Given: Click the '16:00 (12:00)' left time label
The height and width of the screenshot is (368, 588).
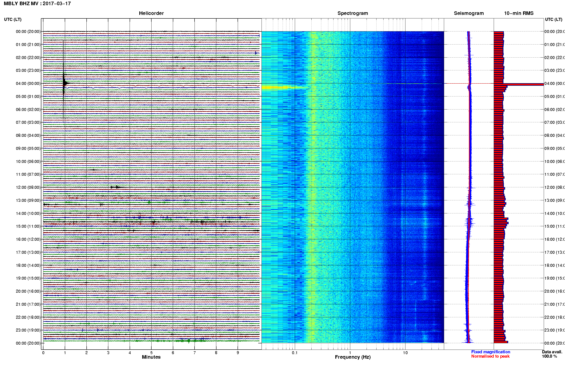Looking at the screenshot, I should pyautogui.click(x=28, y=239).
